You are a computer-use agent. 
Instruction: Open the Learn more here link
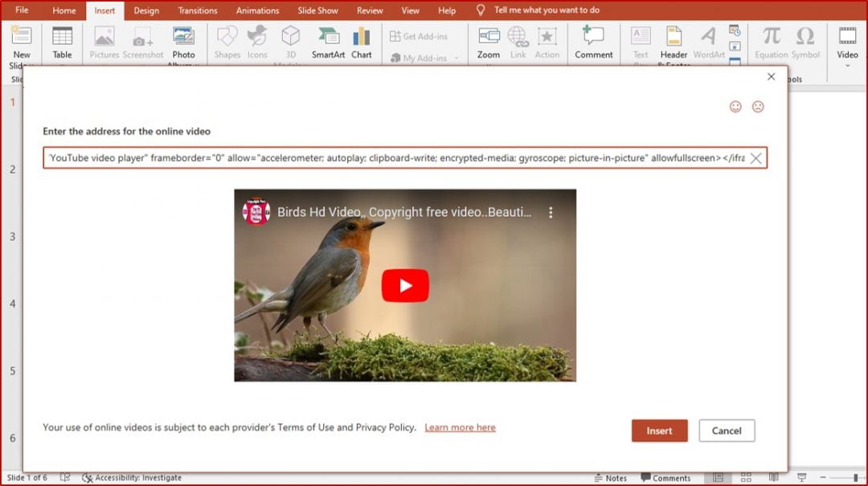coord(460,427)
